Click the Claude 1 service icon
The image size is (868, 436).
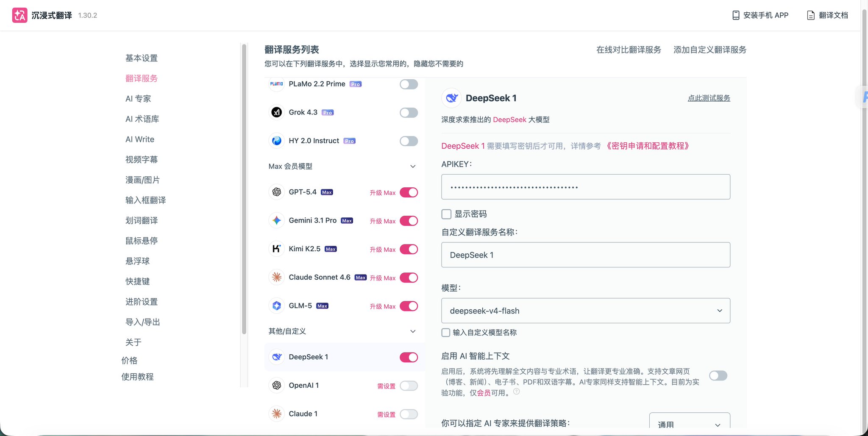click(x=277, y=414)
